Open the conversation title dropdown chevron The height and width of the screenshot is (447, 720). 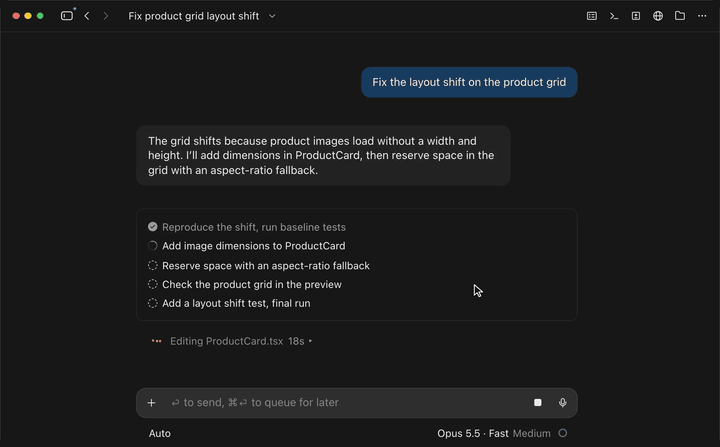(272, 16)
